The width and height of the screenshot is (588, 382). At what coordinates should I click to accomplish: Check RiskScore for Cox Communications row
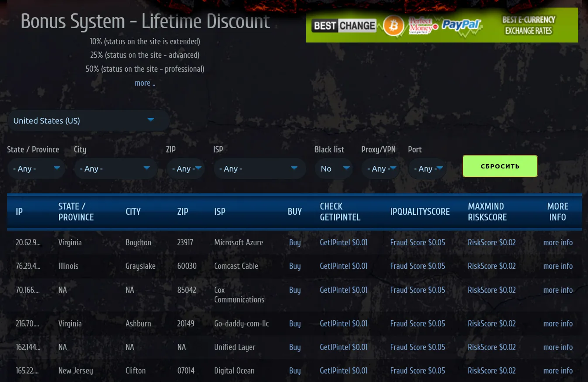pyautogui.click(x=492, y=290)
